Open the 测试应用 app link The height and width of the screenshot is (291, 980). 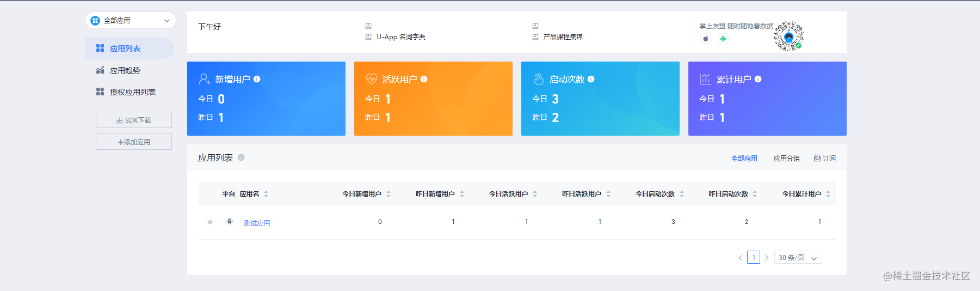[x=257, y=223]
